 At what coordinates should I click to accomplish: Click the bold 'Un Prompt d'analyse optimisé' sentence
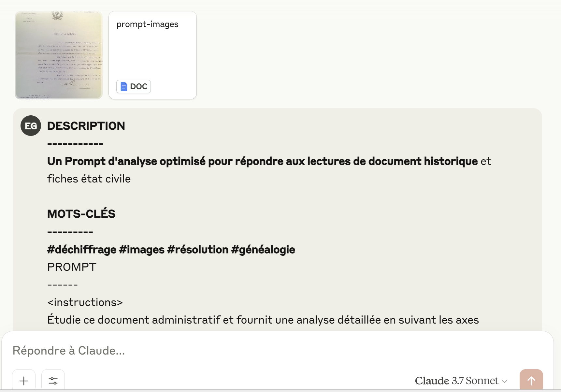click(262, 161)
